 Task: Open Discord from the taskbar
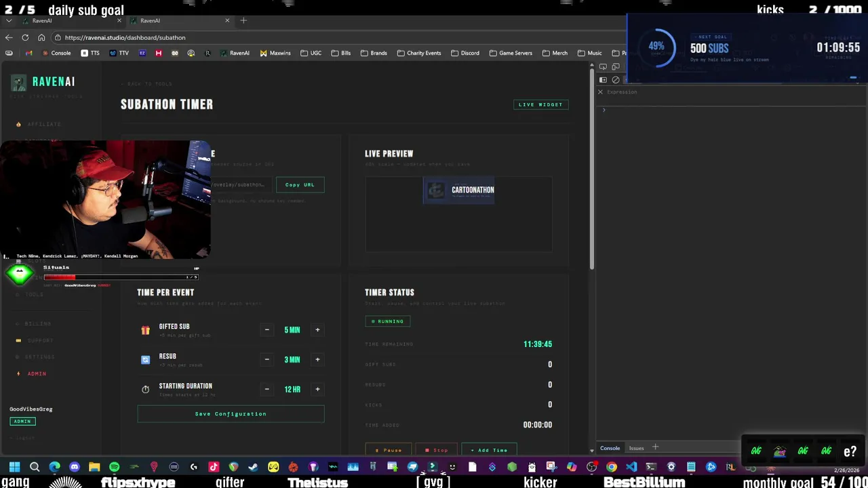pyautogui.click(x=75, y=467)
